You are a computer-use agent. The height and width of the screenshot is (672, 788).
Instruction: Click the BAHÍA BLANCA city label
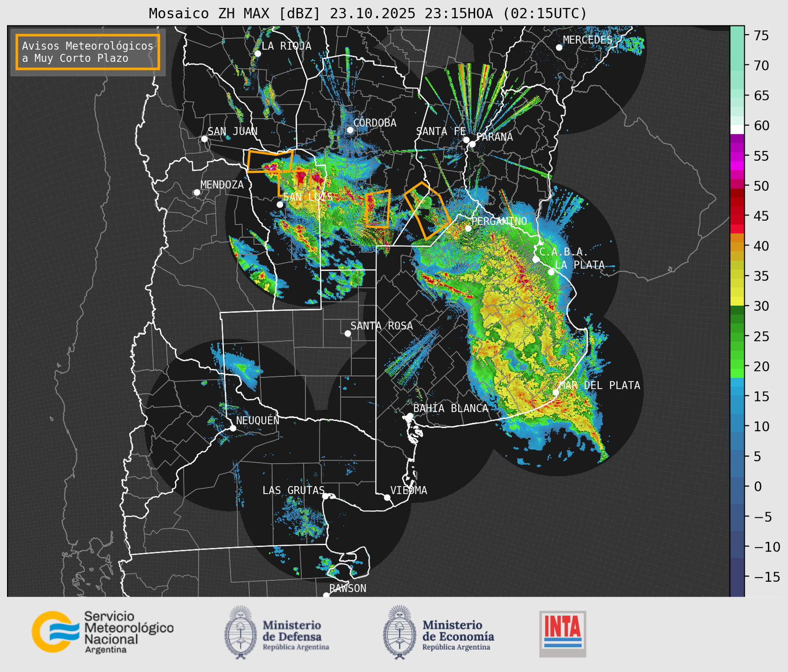tap(451, 408)
